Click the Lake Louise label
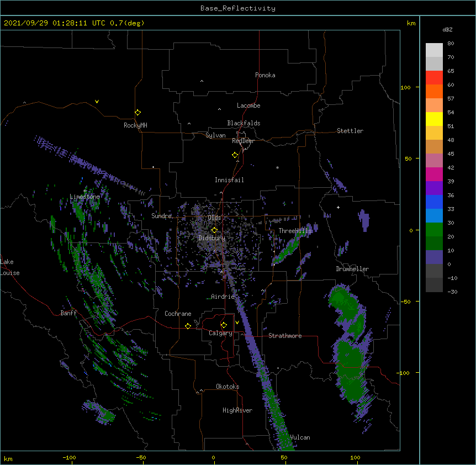The image size is (476, 465). pyautogui.click(x=10, y=267)
